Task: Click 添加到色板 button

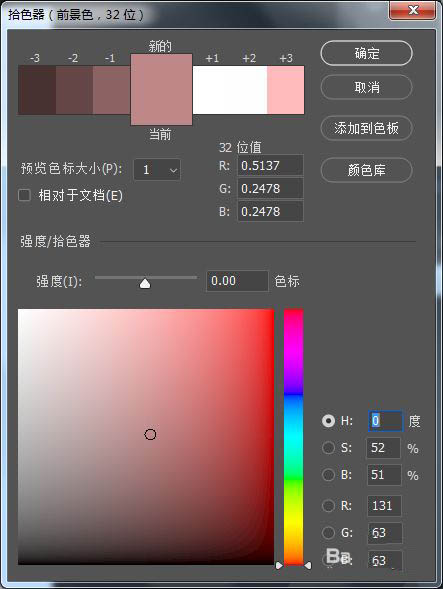Action: click(366, 128)
